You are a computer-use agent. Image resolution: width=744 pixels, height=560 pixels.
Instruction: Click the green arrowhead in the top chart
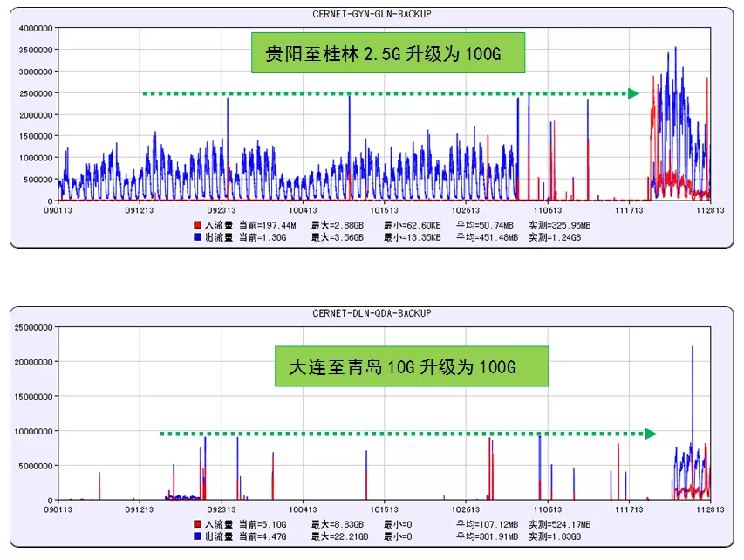pos(634,93)
